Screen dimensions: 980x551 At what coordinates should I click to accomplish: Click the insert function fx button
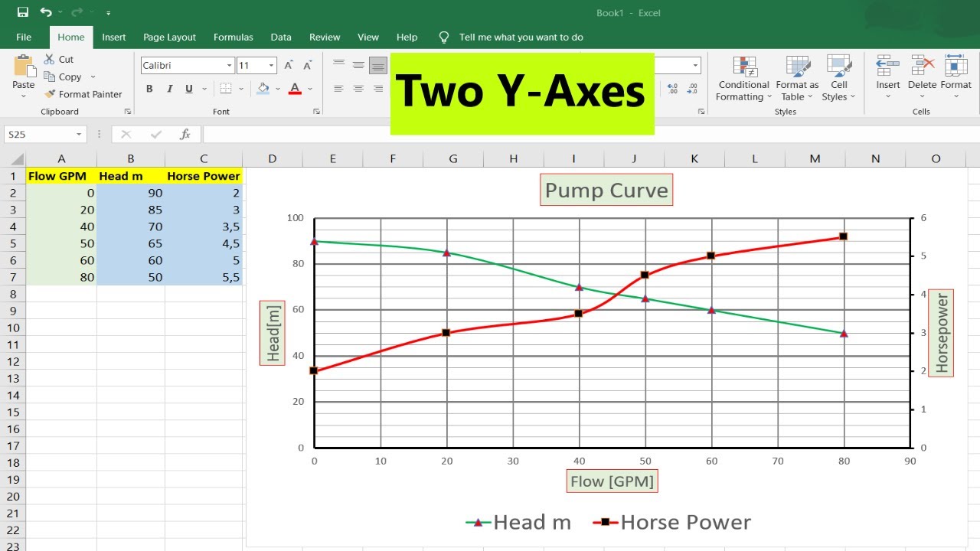[x=185, y=134]
